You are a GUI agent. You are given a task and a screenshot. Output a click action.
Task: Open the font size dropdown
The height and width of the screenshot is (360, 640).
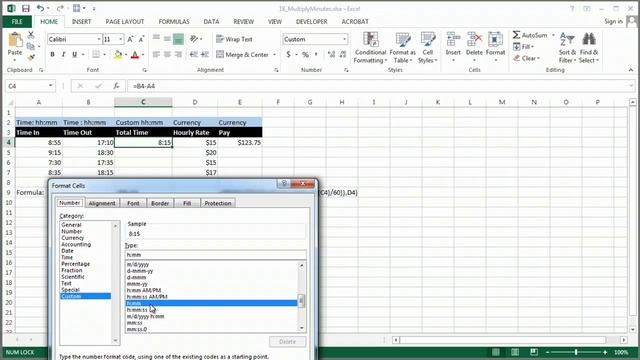(121, 39)
